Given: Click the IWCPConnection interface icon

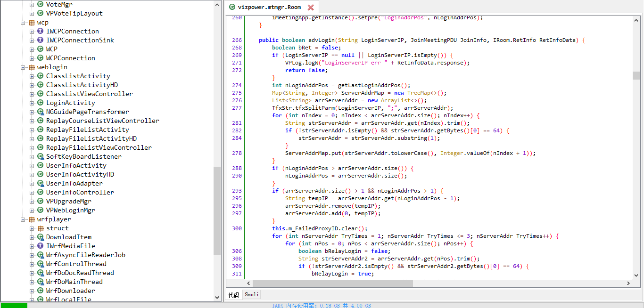Looking at the screenshot, I should click(x=40, y=31).
